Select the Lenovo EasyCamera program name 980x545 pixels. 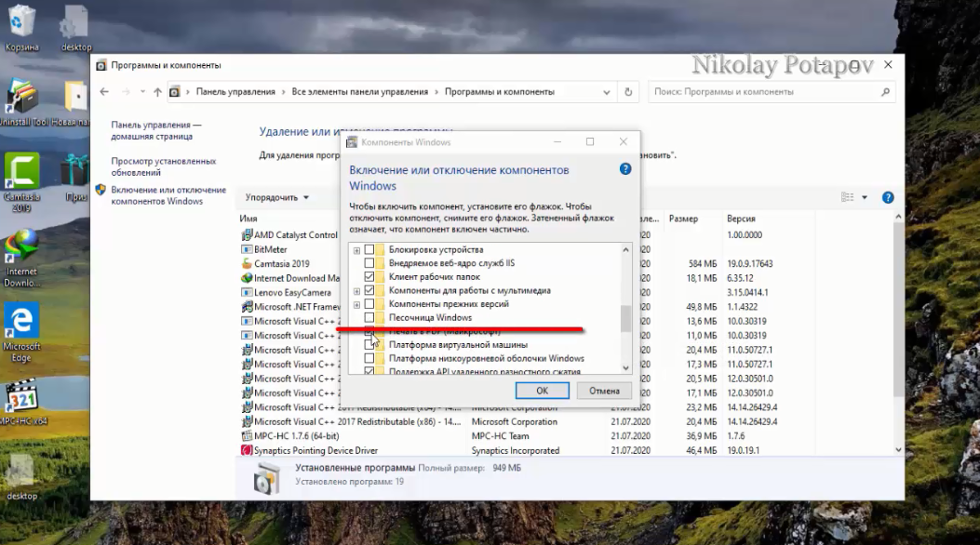point(292,292)
